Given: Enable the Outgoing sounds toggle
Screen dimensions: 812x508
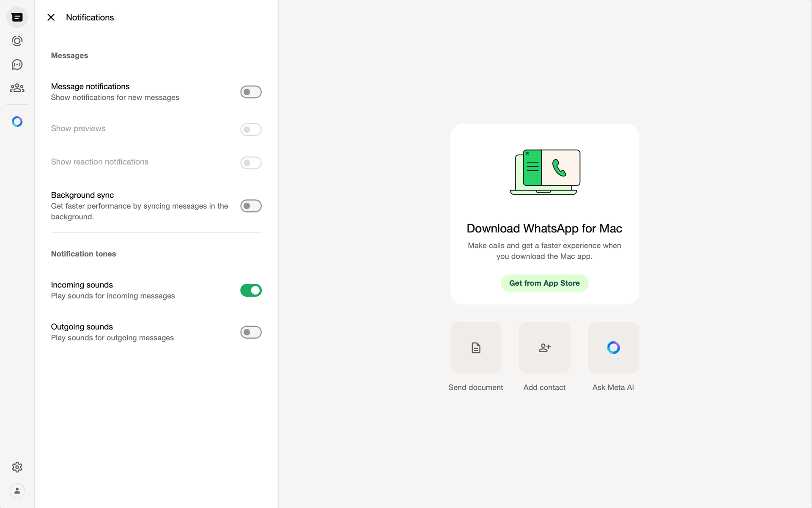Looking at the screenshot, I should point(251,332).
